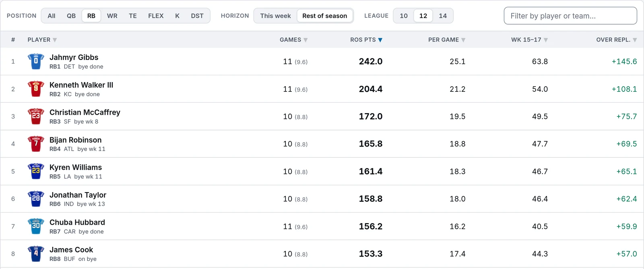Image resolution: width=644 pixels, height=269 pixels.
Task: Click Jonathan Taylor's jersey icon
Action: [36, 199]
